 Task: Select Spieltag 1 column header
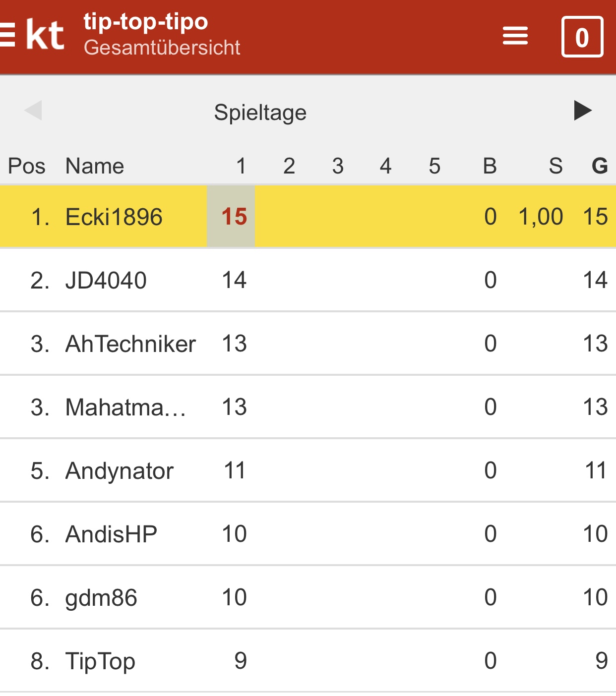click(x=241, y=166)
